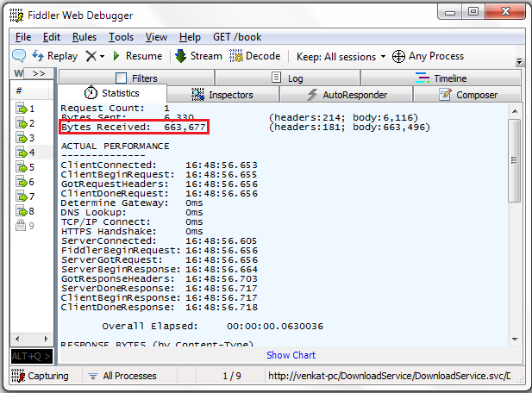Image resolution: width=532 pixels, height=393 pixels.
Task: Select session 8 in list
Action: (x=31, y=211)
